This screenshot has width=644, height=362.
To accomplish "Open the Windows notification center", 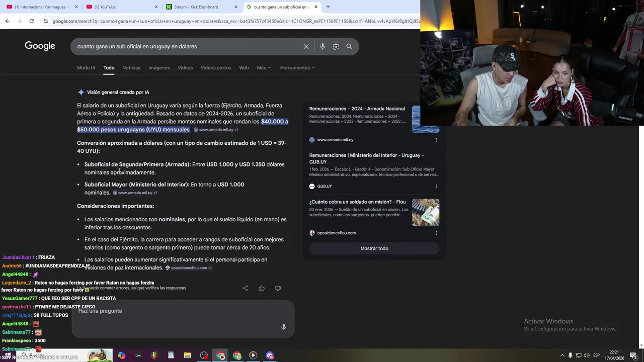I will [633, 355].
